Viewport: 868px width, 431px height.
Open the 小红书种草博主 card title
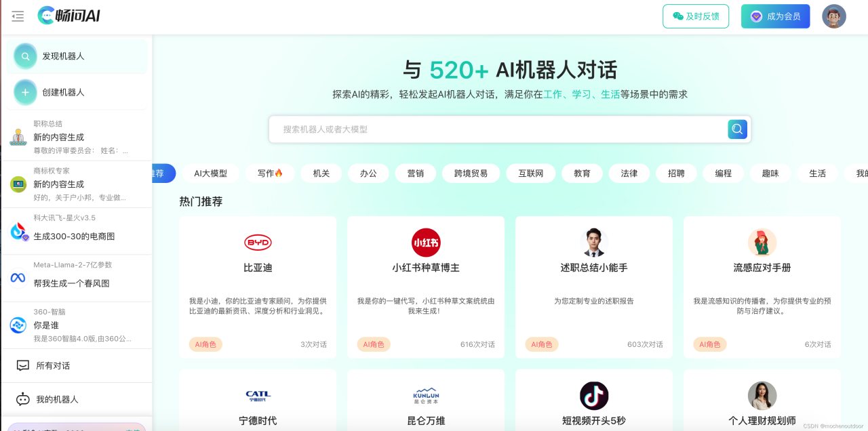point(426,268)
